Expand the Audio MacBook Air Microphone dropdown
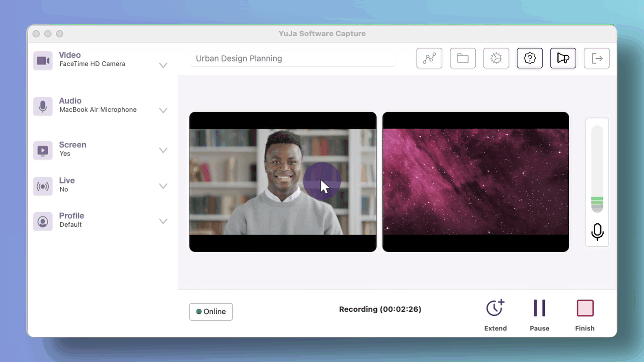 click(x=163, y=110)
